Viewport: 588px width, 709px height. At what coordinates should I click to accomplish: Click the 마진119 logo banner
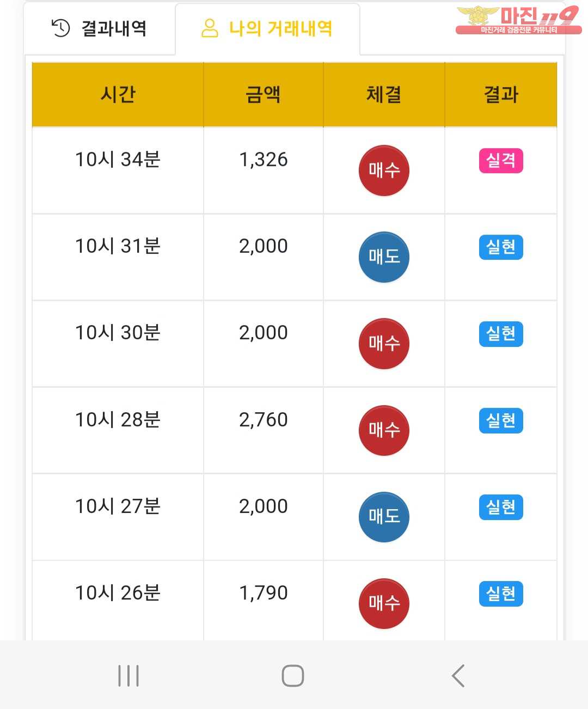[x=518, y=20]
